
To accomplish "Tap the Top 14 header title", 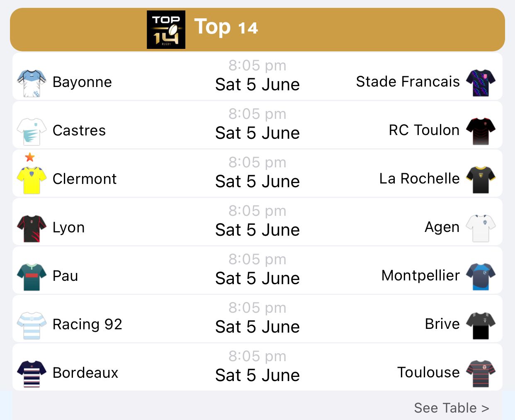I will point(226,27).
